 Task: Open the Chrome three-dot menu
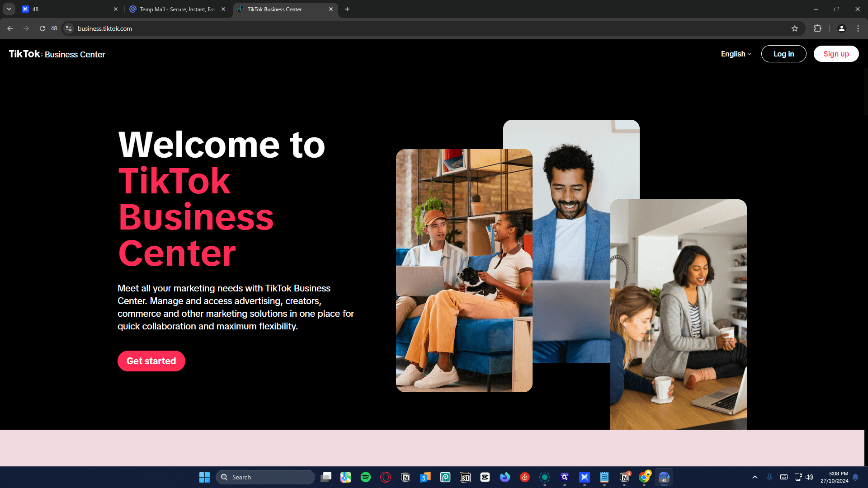[x=858, y=28]
